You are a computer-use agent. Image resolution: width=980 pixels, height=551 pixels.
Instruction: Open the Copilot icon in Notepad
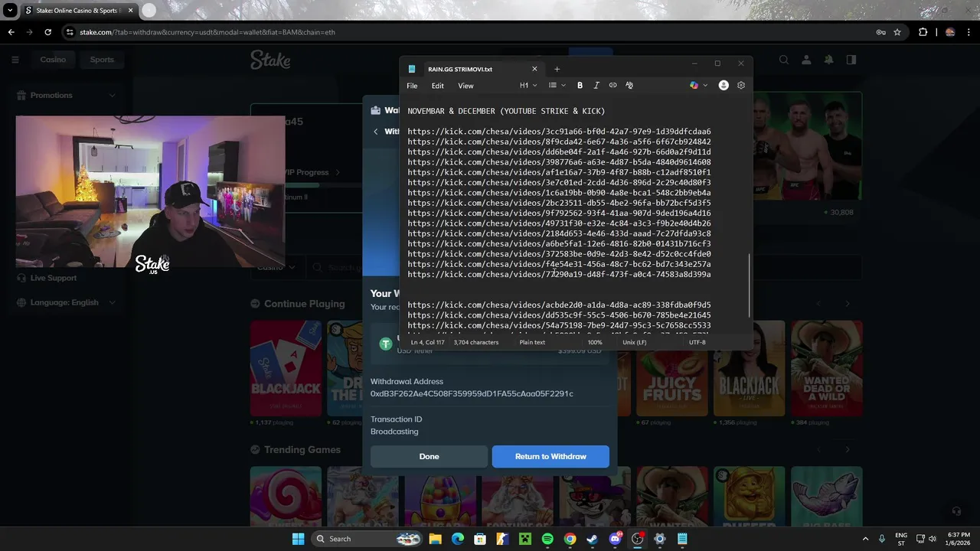point(694,86)
